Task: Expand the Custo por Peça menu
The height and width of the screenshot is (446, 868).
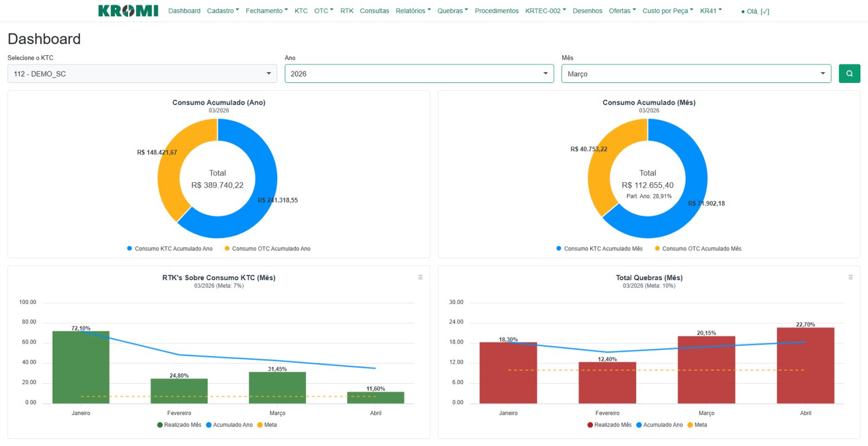Action: pos(668,11)
